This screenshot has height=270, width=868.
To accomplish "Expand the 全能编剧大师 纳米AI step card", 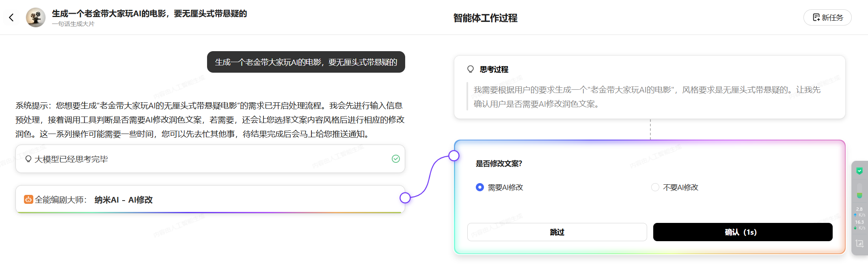I will pyautogui.click(x=210, y=199).
